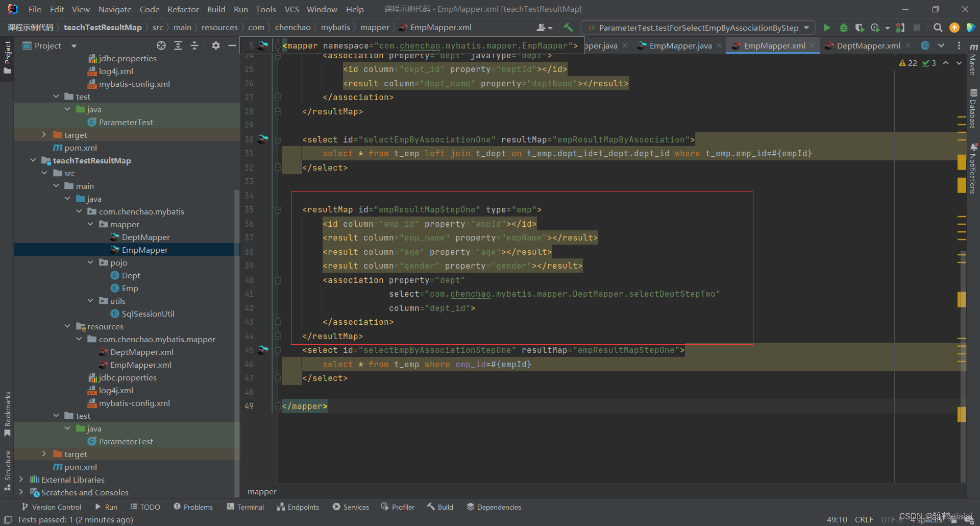980x526 pixels.
Task: Select EmpMapper in mapper package
Action: tap(144, 250)
